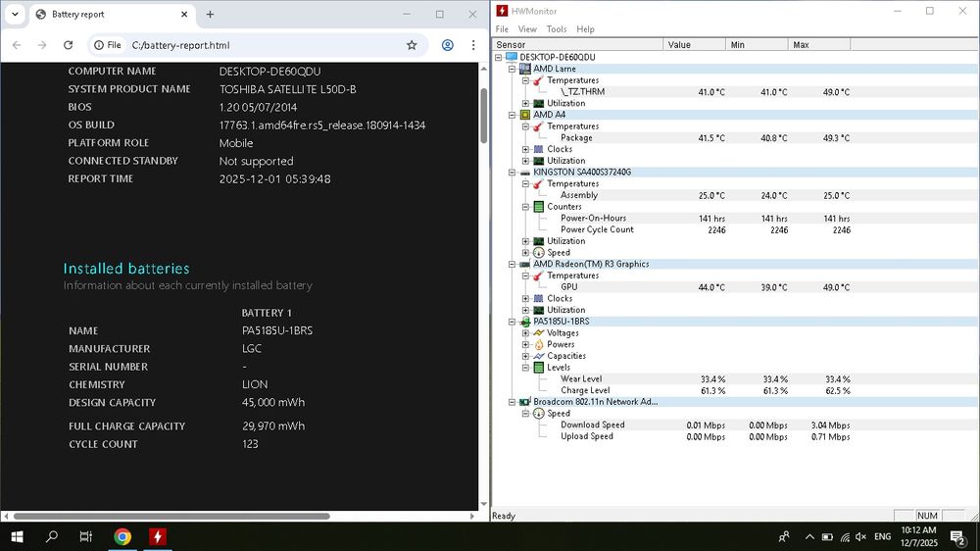Click the Clocks icon under AMD Radeon

[539, 298]
